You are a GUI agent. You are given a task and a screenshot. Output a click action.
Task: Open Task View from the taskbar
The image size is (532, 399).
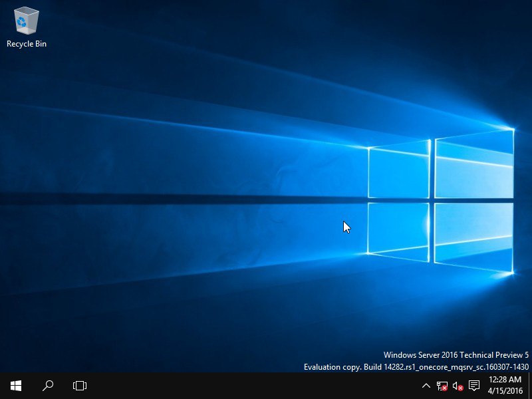pos(80,386)
